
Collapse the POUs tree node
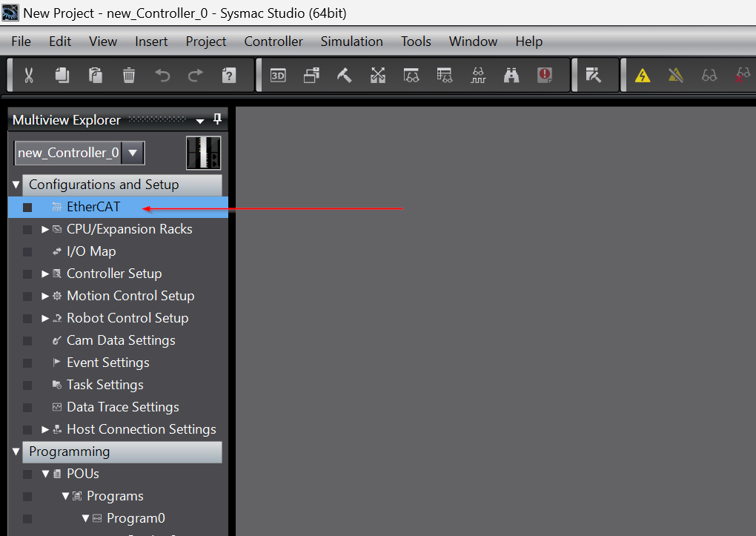[x=45, y=474]
